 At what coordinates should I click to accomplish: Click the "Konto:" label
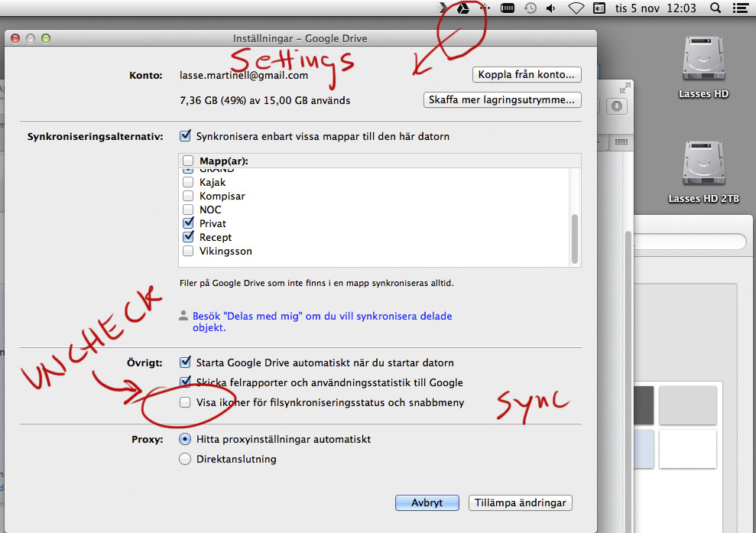pyautogui.click(x=145, y=75)
